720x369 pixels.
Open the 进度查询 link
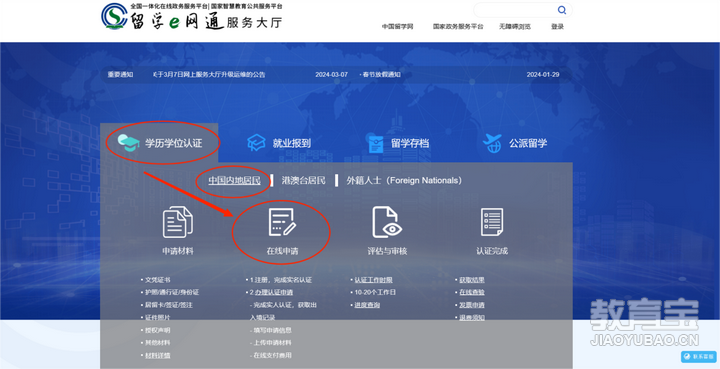(367, 305)
